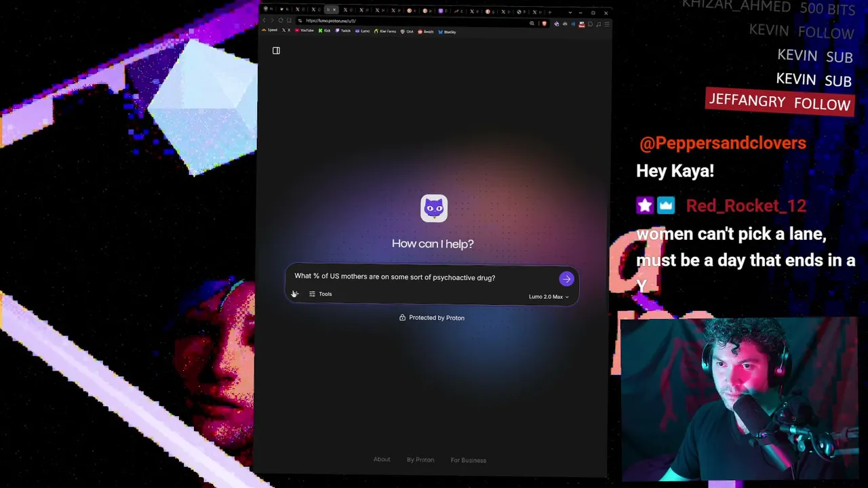The image size is (868, 488).
Task: Open the Speed bookmark
Action: 270,30
